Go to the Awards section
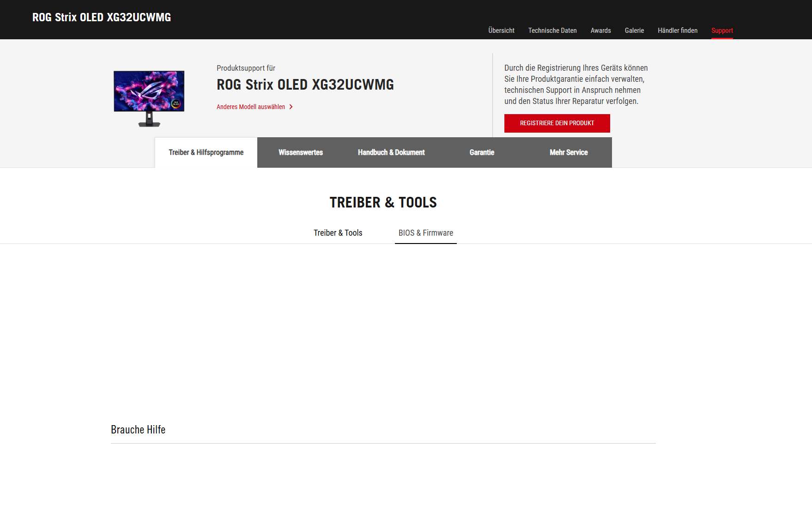The image size is (812, 506). click(x=600, y=30)
